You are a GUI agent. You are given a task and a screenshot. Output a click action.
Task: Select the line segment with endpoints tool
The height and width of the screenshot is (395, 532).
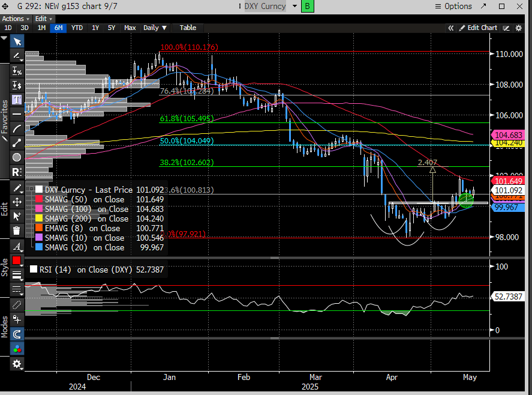pyautogui.click(x=17, y=143)
